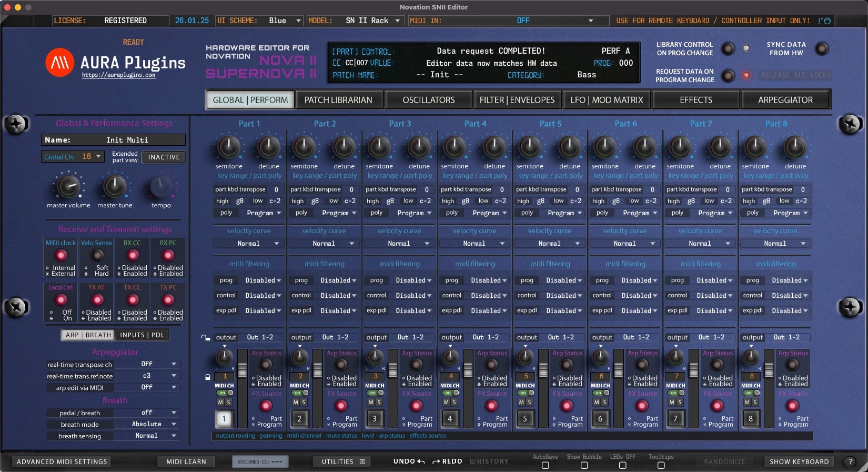
Task: Enable the AutoSave checkbox
Action: pyautogui.click(x=545, y=465)
